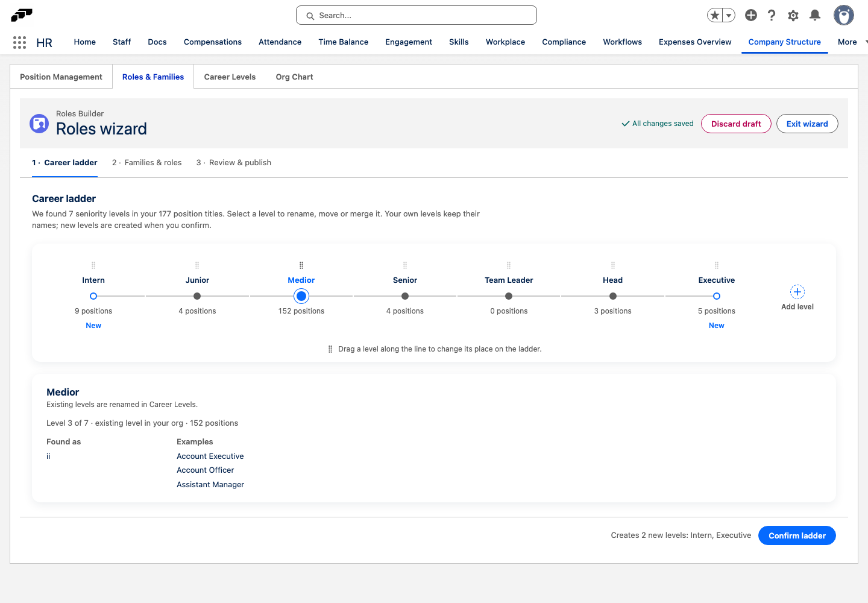This screenshot has width=868, height=603.
Task: Open the setup gear icon
Action: tap(793, 15)
